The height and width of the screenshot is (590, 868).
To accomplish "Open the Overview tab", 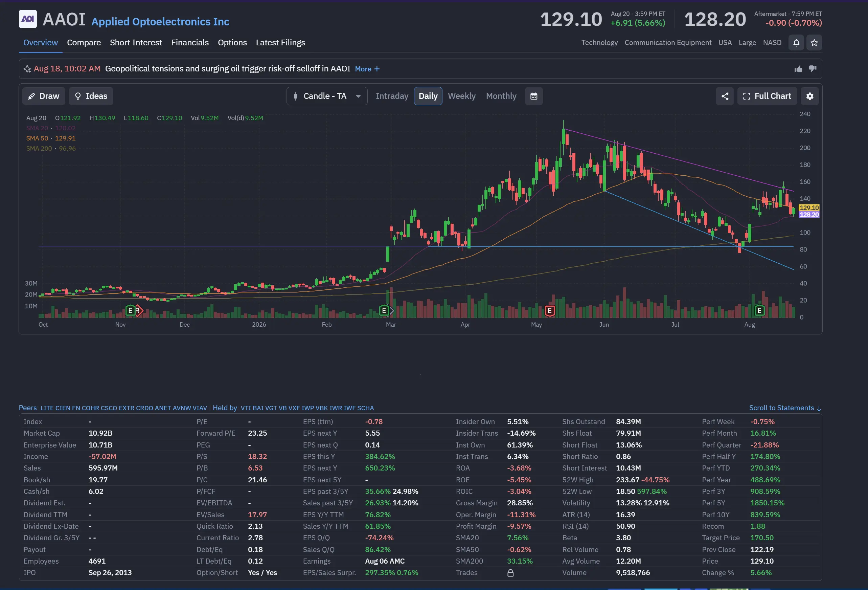I will point(40,43).
